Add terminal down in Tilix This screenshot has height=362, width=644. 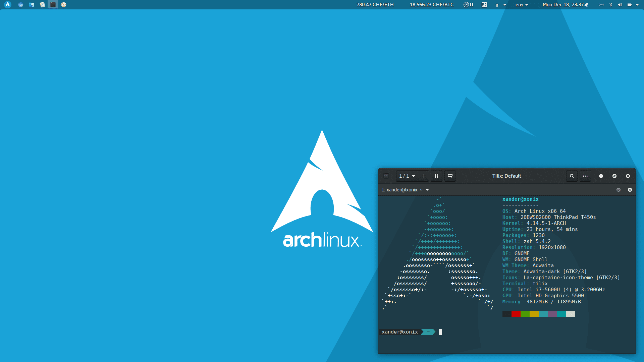[450, 176]
